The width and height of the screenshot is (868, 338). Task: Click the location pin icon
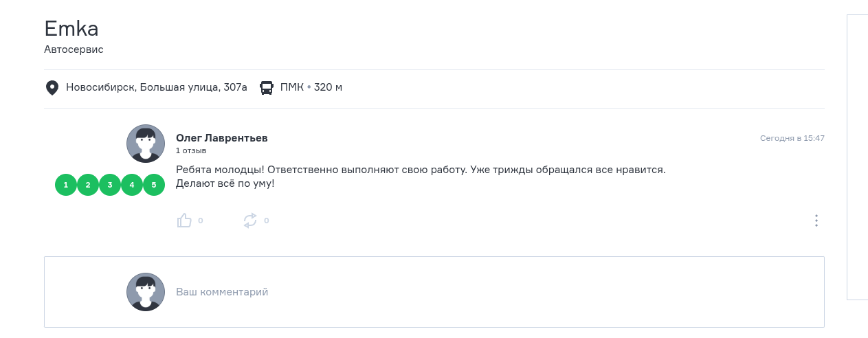click(52, 88)
